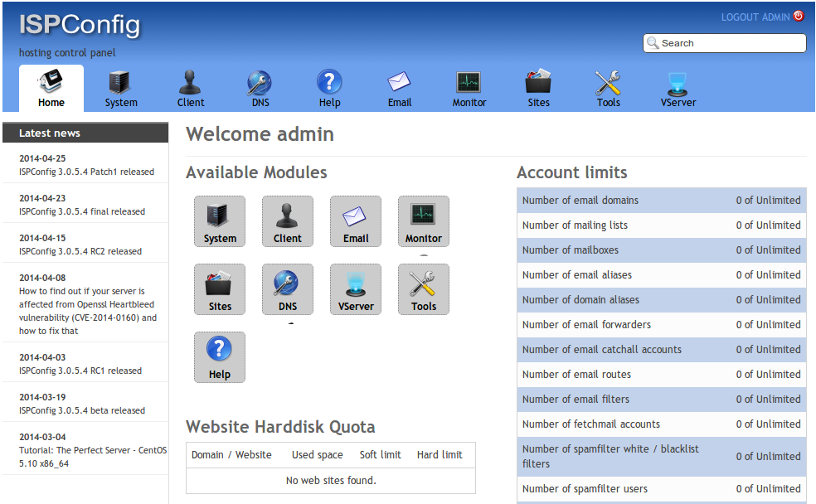The image size is (816, 504).
Task: Select the Home tab in top navigation
Action: [x=51, y=89]
